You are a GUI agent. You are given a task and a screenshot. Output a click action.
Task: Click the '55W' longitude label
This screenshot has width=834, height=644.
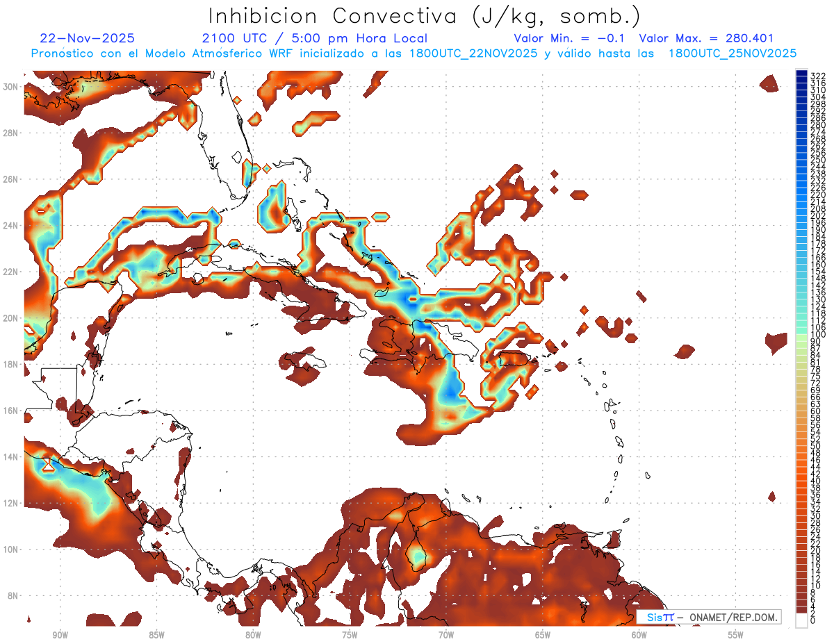point(736,635)
